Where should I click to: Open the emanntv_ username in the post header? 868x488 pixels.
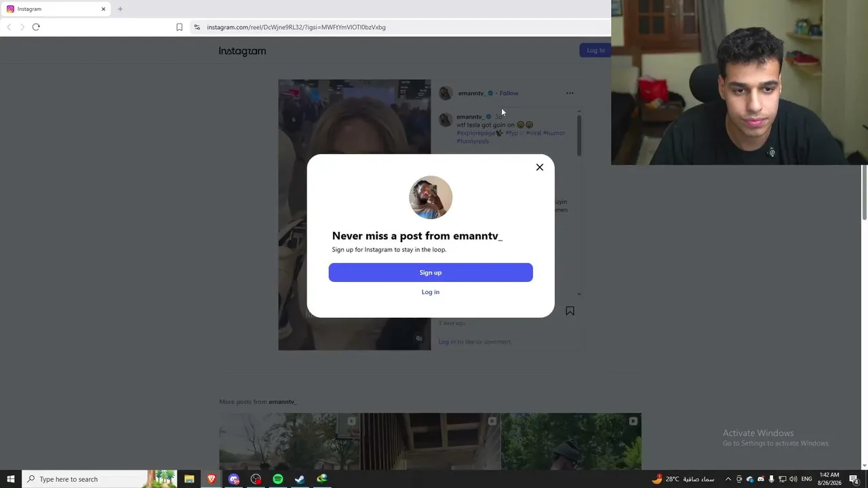(x=471, y=94)
